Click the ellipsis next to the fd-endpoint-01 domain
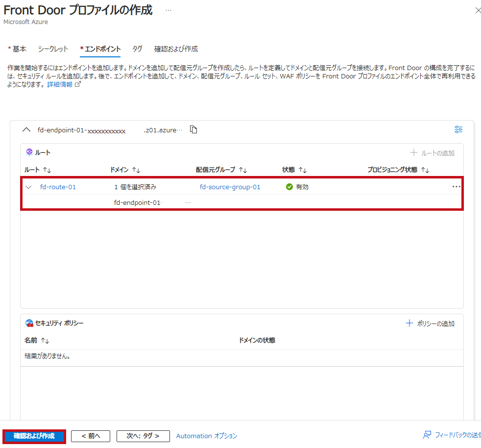The image size is (481, 448). (188, 202)
